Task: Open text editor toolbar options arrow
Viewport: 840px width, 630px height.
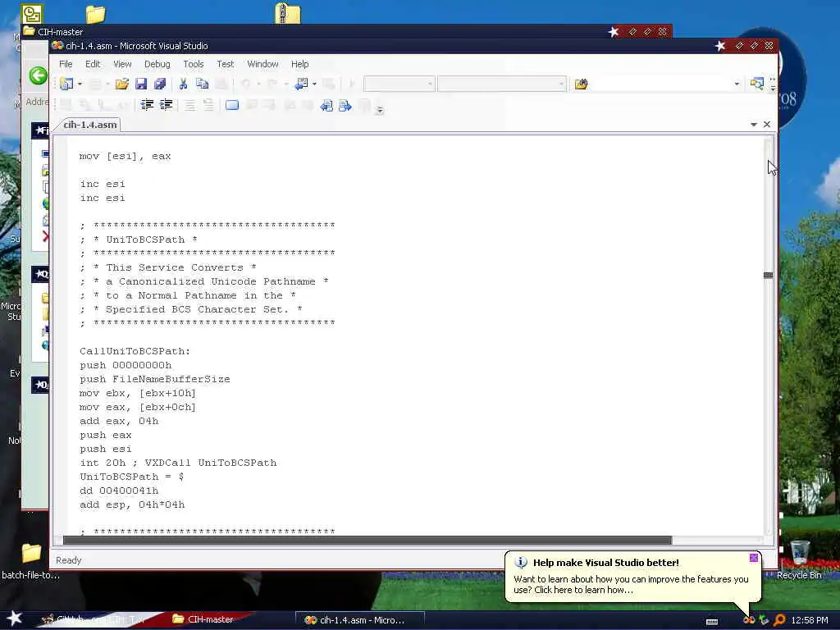Action: (380, 111)
